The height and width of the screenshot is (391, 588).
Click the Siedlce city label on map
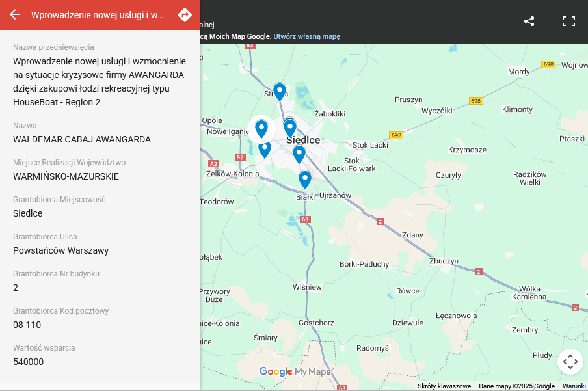(x=303, y=140)
